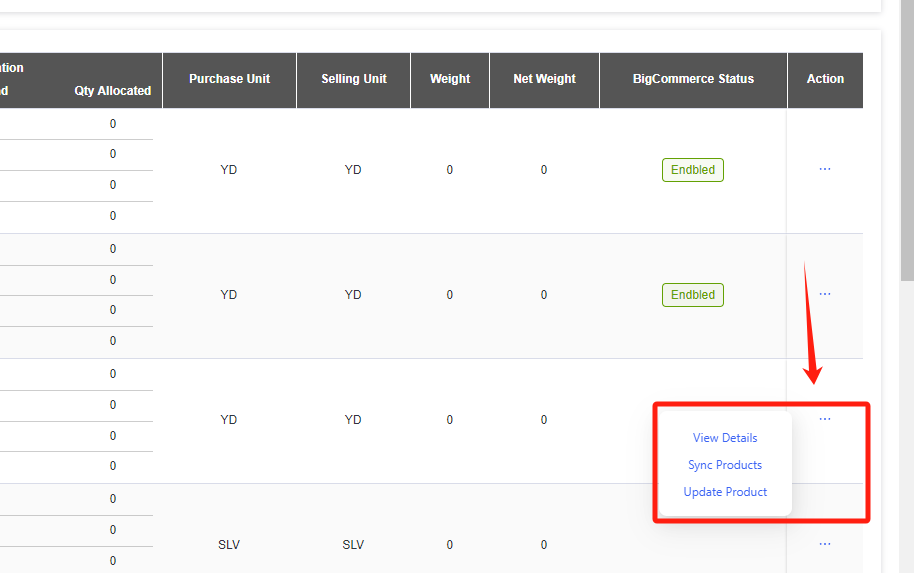The height and width of the screenshot is (573, 914).
Task: Click the Selling Unit column header
Action: point(354,79)
